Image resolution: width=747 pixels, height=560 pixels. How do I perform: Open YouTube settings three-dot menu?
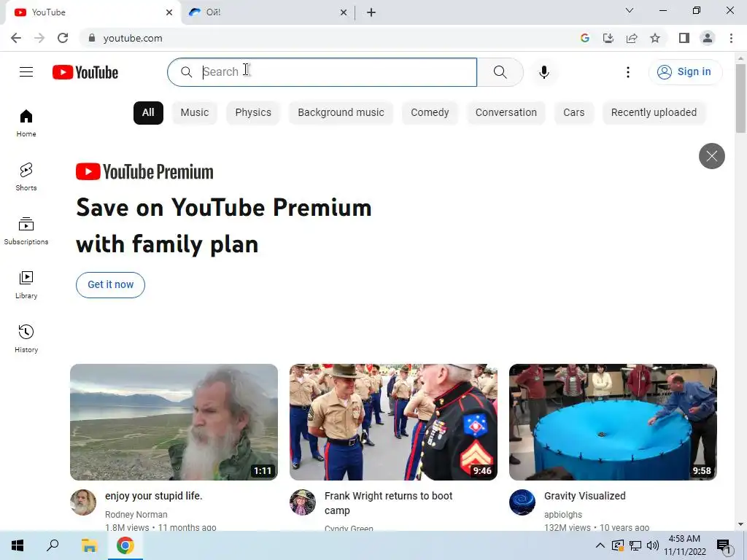[628, 72]
